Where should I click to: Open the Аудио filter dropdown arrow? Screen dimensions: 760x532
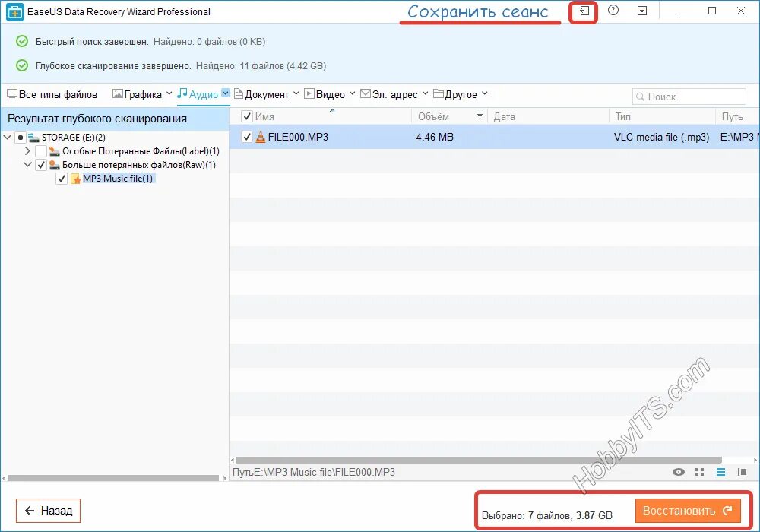click(x=226, y=93)
